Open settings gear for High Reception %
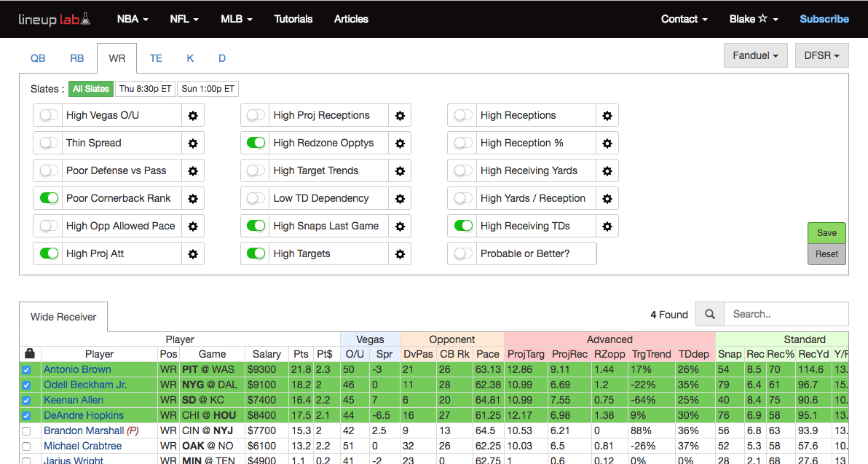Viewport: 868px width, 464px height. click(x=607, y=143)
